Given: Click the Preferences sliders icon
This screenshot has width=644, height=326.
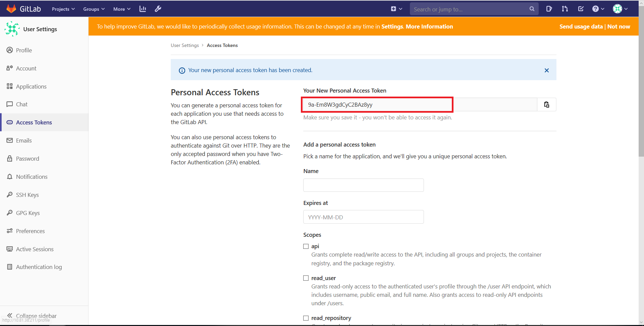Looking at the screenshot, I should (x=10, y=231).
